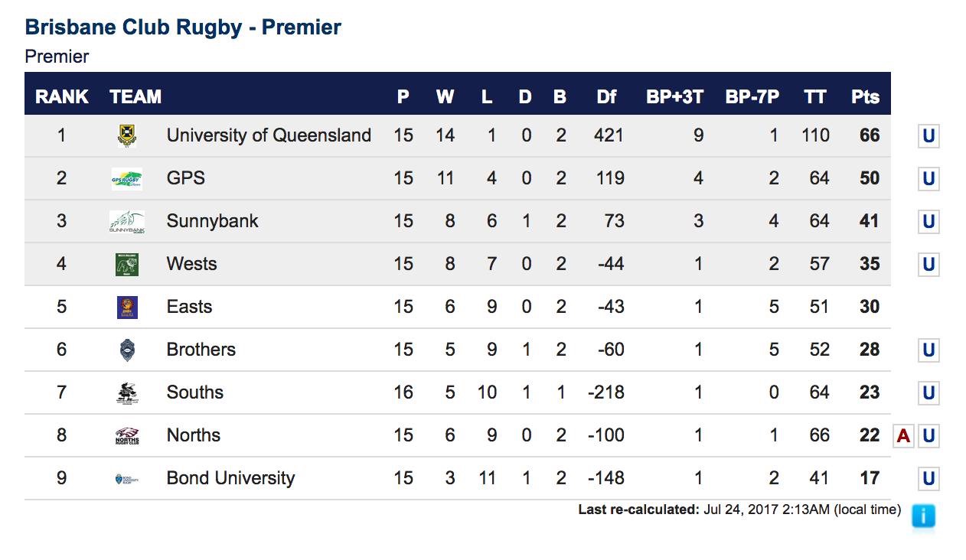Click the Sunnybank team logo
Image resolution: width=966 pixels, height=560 pixels.
[x=126, y=222]
